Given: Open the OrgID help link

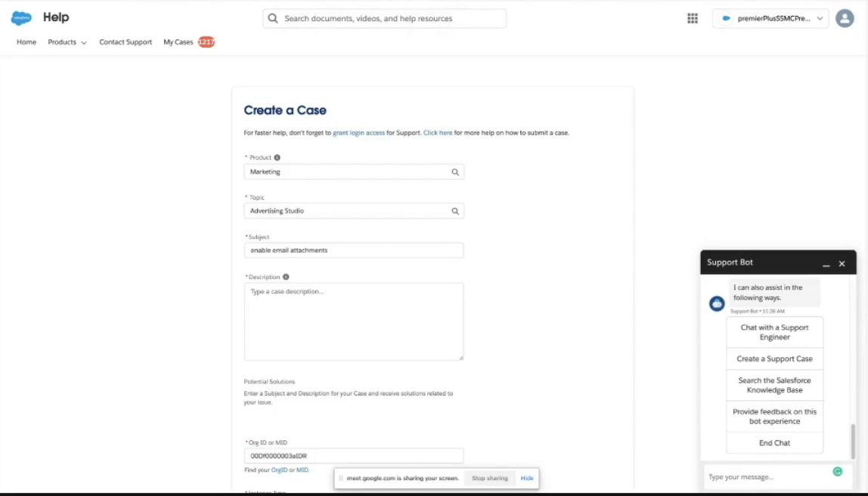Looking at the screenshot, I should pos(279,470).
